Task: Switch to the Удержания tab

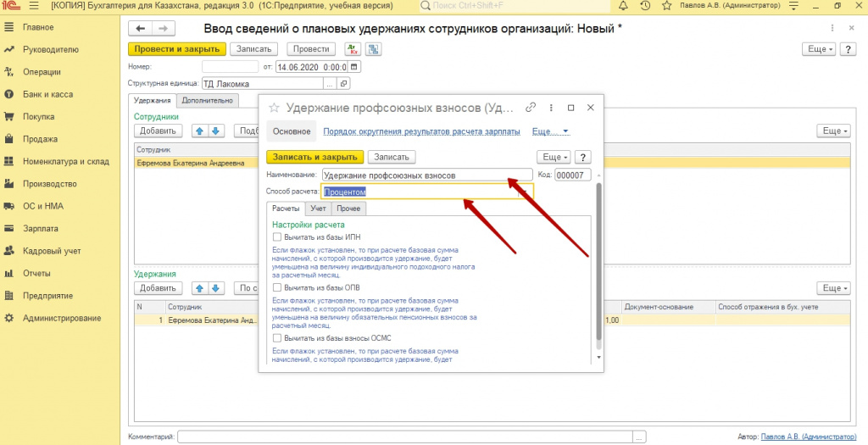Action: (153, 100)
